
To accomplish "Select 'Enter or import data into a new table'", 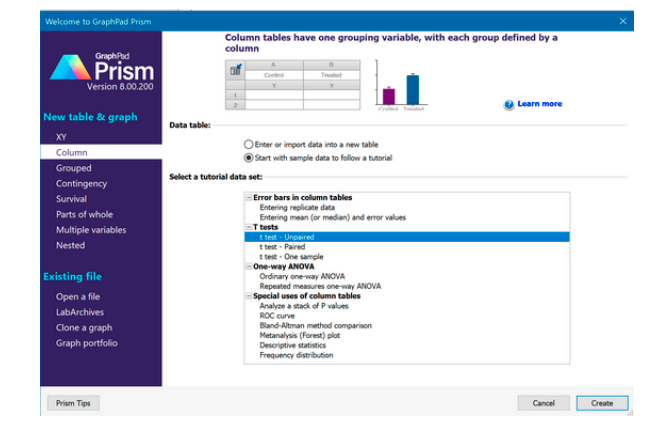I will tap(311, 145).
